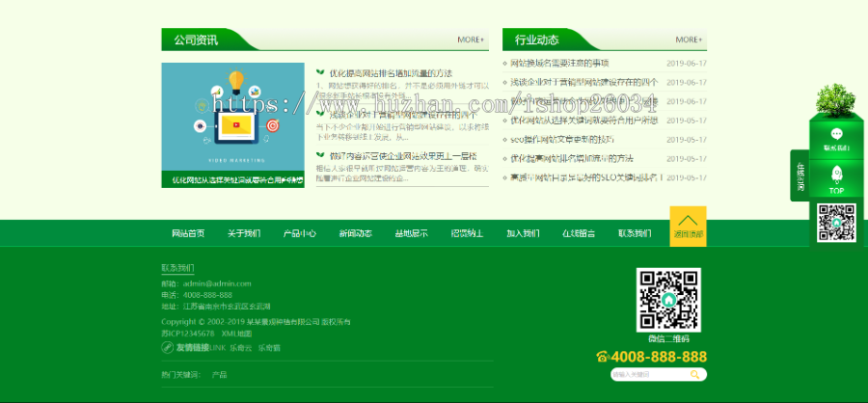The image size is (868, 403).
Task: Go to 关于我们 in the footer nav
Action: click(x=244, y=233)
